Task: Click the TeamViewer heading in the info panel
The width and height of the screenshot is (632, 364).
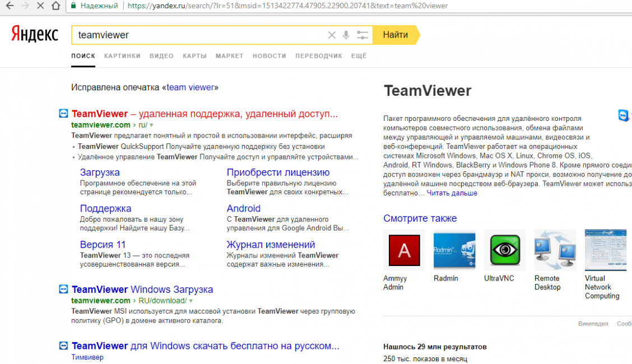Action: click(427, 91)
